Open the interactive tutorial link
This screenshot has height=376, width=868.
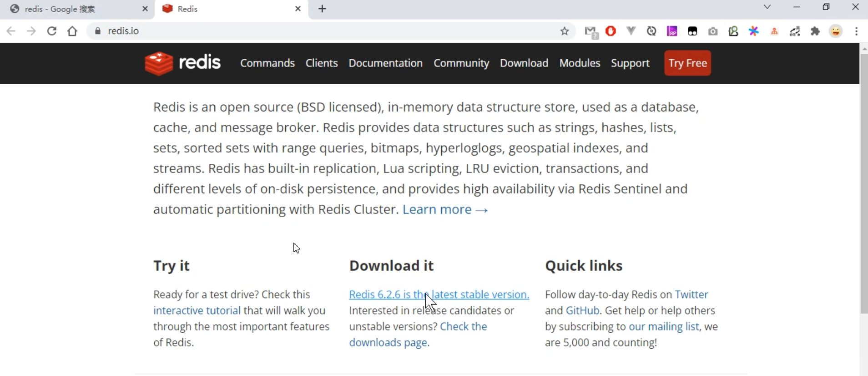coord(197,310)
